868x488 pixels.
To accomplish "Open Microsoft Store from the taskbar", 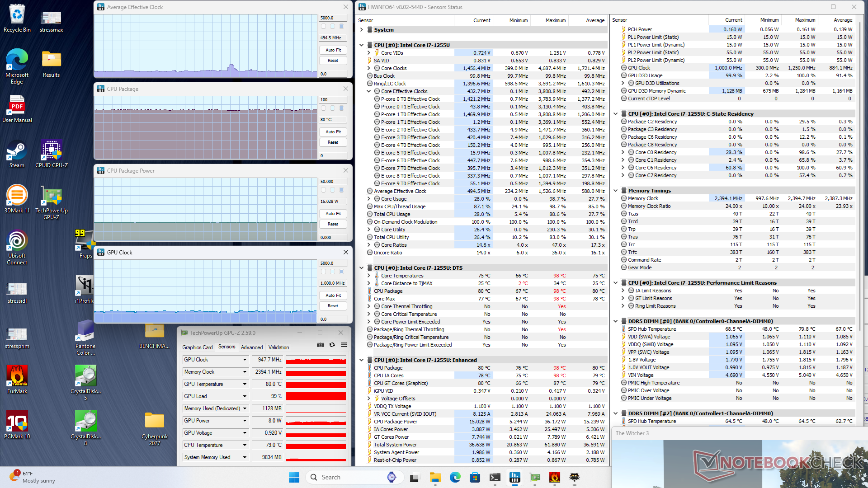I will [475, 477].
